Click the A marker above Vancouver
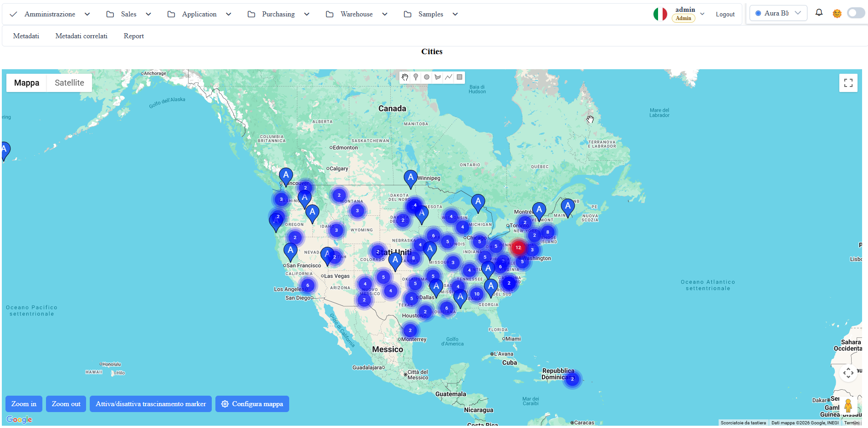Viewport: 868px width, 428px height. (x=286, y=177)
